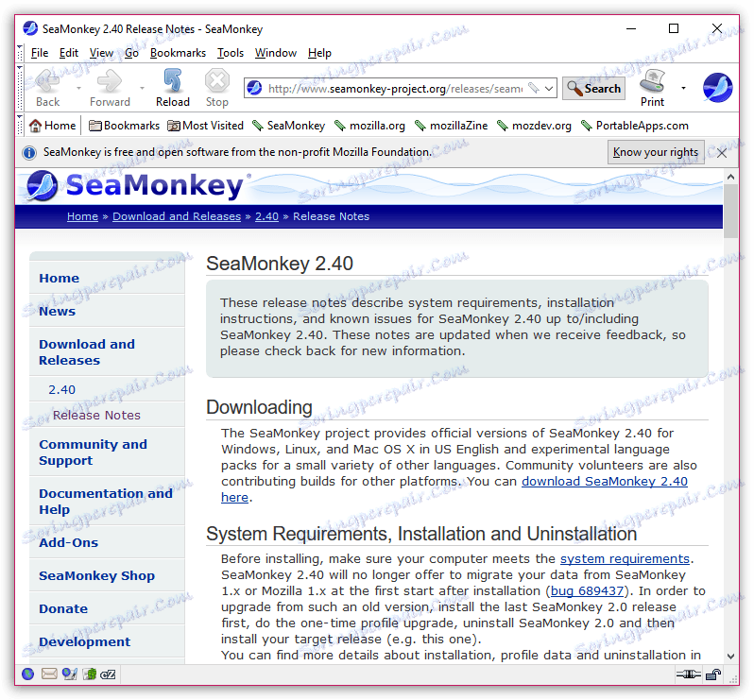Viewport: 754px width, 700px height.
Task: Open the PortableApps.com bookmark
Action: tap(635, 126)
